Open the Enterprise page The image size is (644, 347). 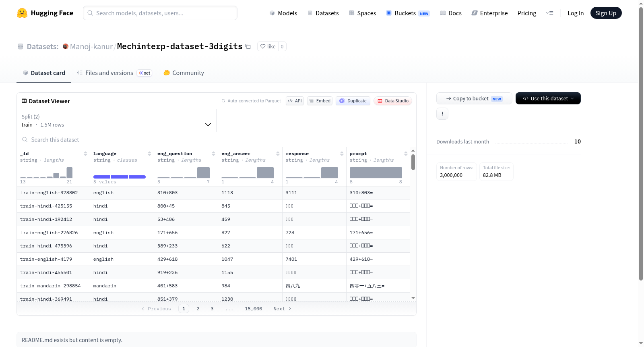pos(489,13)
